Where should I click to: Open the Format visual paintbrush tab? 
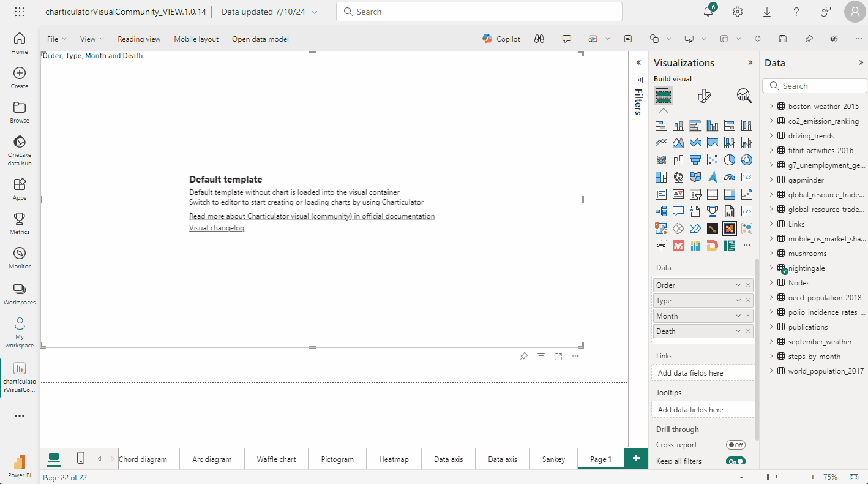coord(704,96)
